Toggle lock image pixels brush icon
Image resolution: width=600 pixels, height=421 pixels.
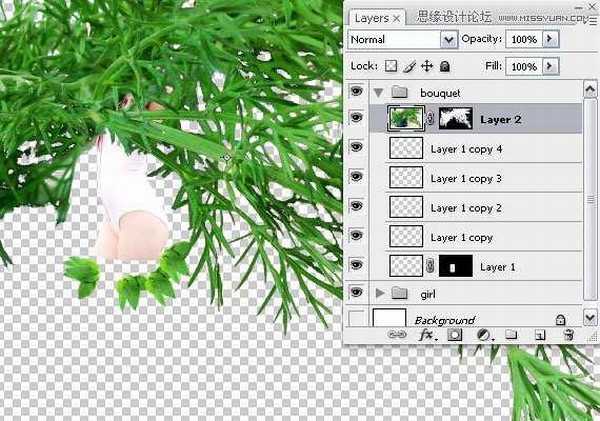[x=409, y=66]
